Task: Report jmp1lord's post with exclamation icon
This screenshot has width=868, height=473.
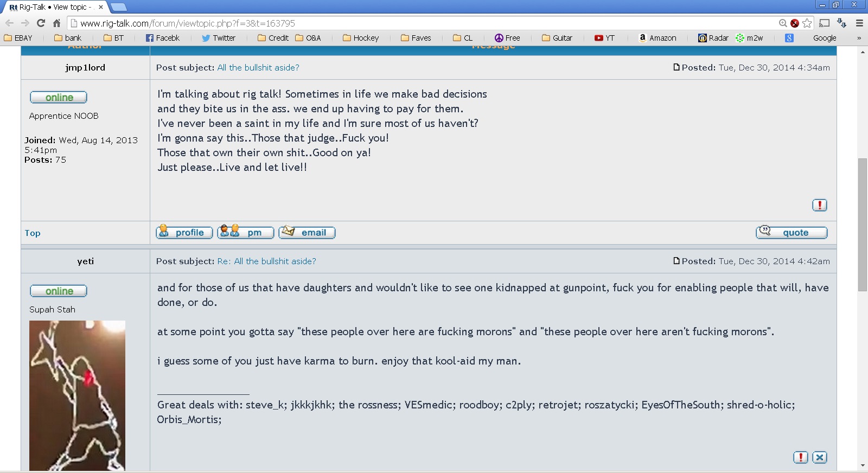Action: click(x=820, y=205)
